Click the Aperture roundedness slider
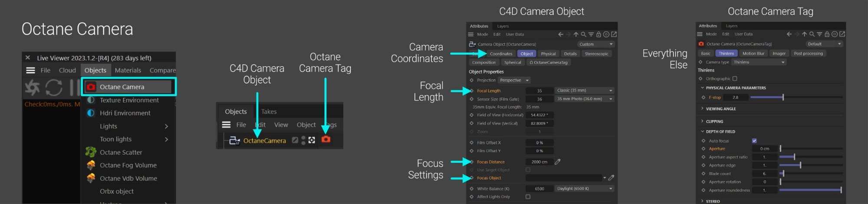The width and height of the screenshot is (868, 204). point(811,190)
